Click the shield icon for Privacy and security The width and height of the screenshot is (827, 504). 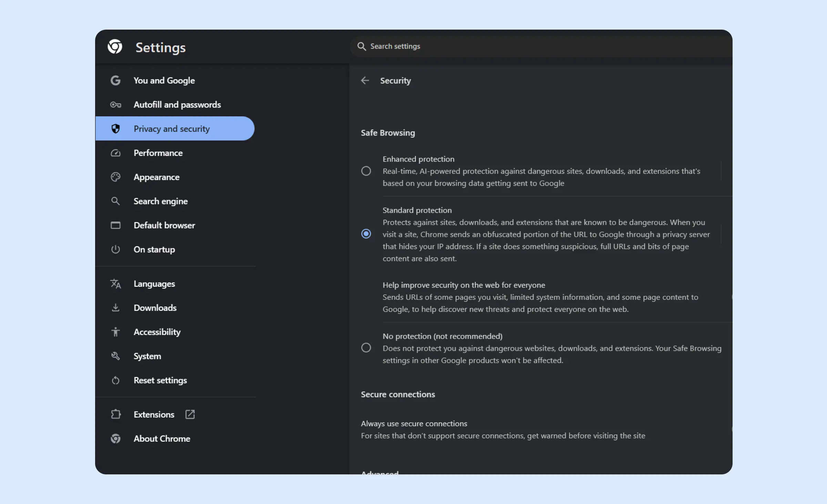[x=115, y=128]
